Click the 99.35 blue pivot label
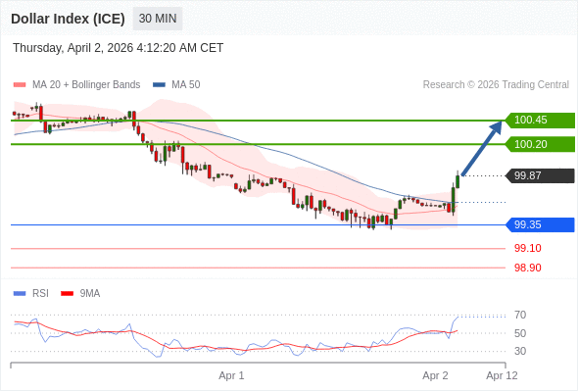Viewport: 578px width, 392px height. (540, 224)
